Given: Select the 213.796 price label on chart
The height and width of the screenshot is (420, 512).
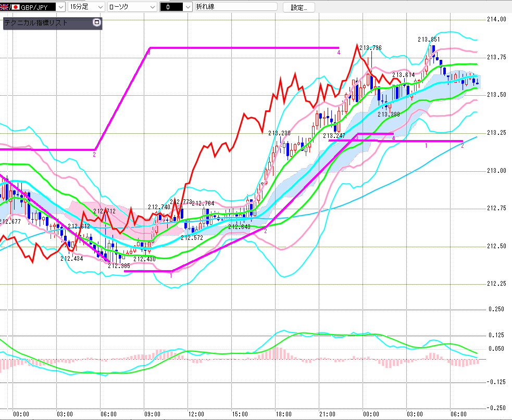Looking at the screenshot, I should click(x=370, y=48).
